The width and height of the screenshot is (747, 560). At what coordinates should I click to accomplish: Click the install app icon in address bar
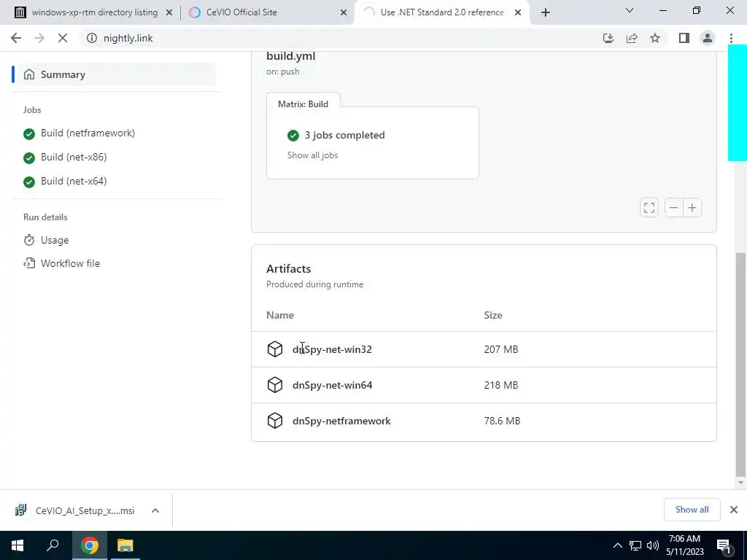pos(608,38)
